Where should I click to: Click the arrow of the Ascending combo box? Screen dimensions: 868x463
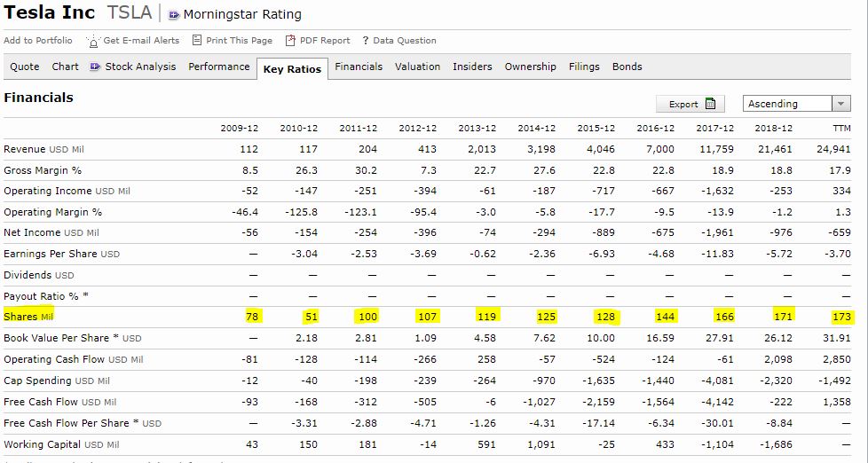(840, 104)
